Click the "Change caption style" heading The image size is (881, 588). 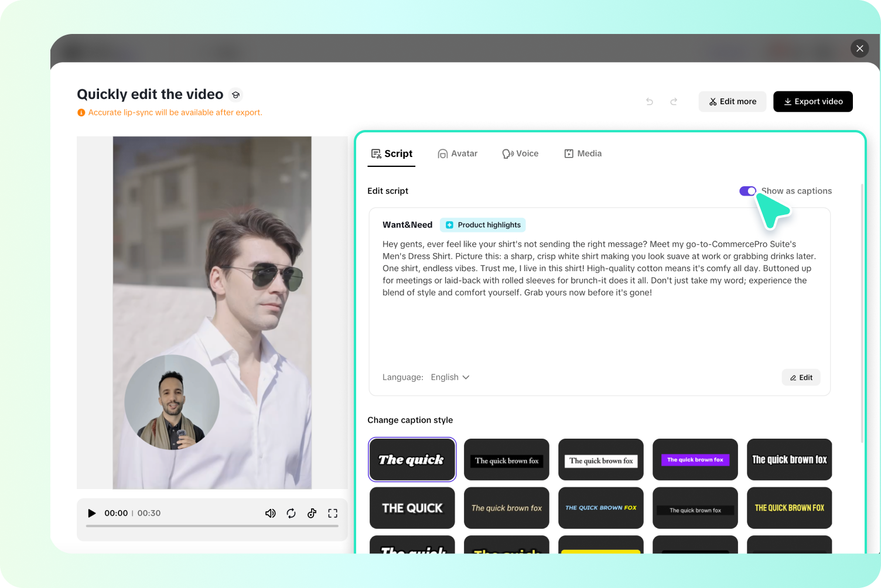410,420
